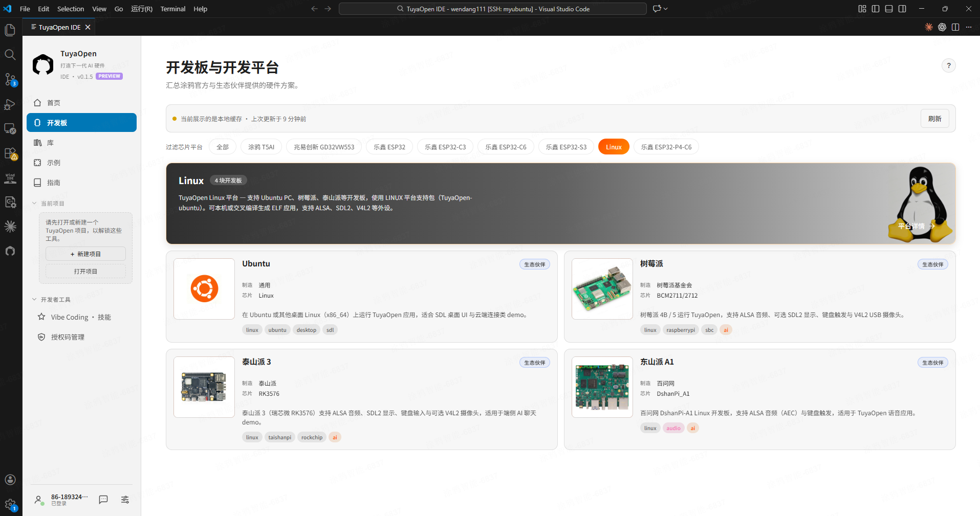The image size is (980, 516).
Task: Click the 刷新 button
Action: click(935, 119)
